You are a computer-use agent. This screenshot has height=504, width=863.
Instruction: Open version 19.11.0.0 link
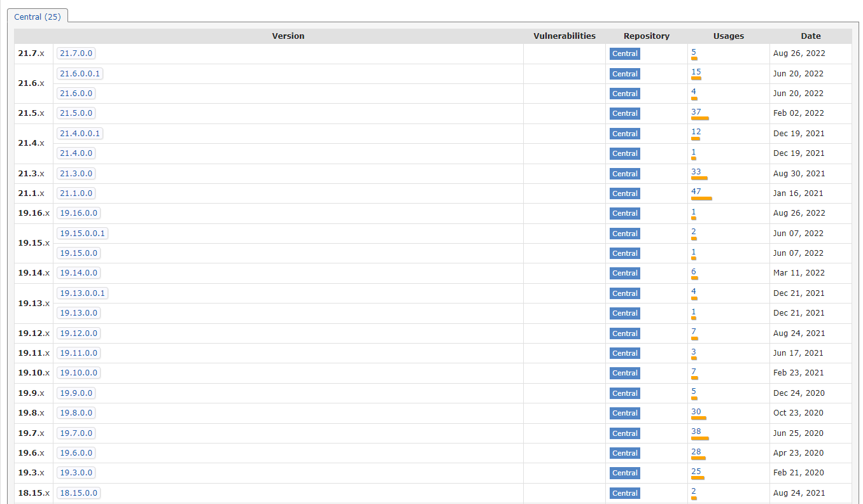point(79,353)
